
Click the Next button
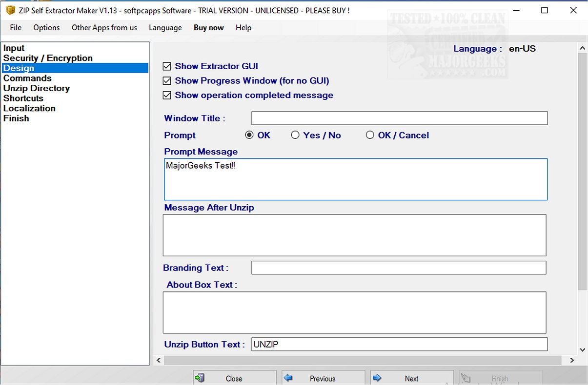click(412, 378)
